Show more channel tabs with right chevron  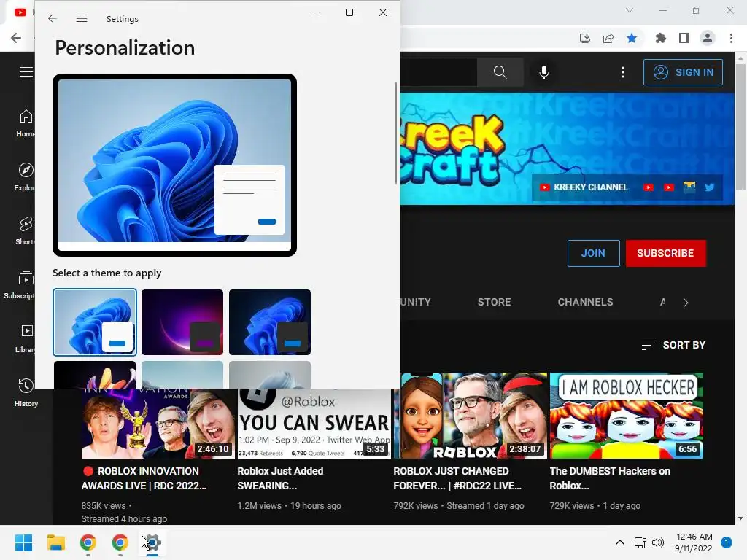[685, 303]
